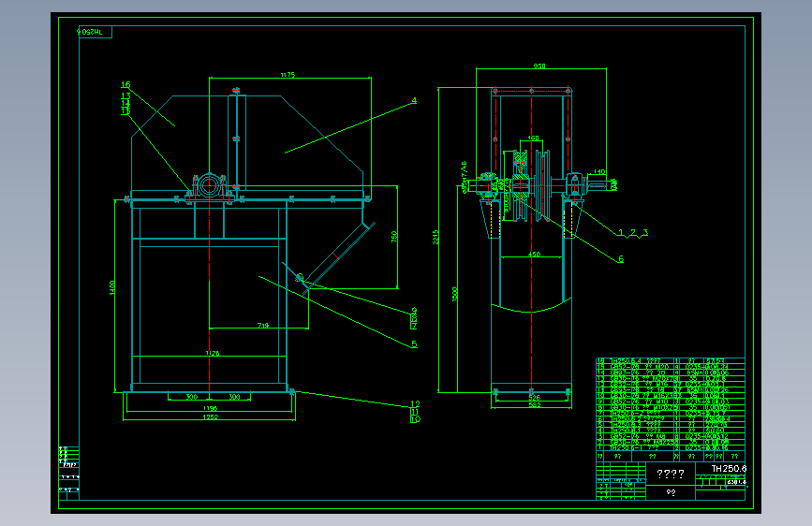
Task: Select the 1196 base dimension text
Action: tap(210, 408)
